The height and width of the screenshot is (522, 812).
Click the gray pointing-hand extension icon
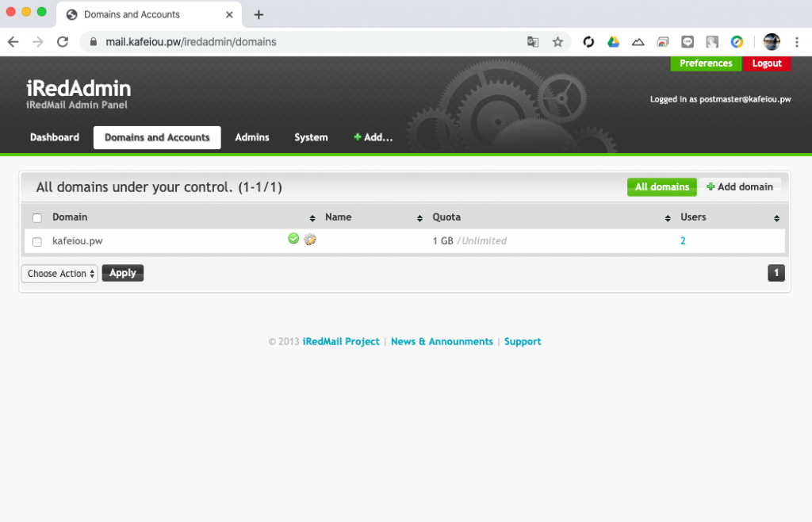pyautogui.click(x=712, y=42)
